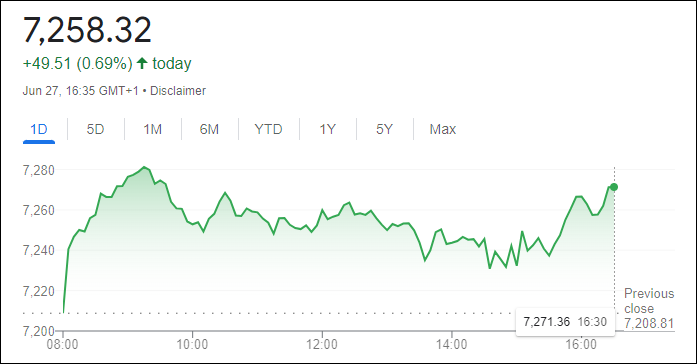Click the 10:00 time axis label
The height and width of the screenshot is (364, 697).
coord(192,344)
